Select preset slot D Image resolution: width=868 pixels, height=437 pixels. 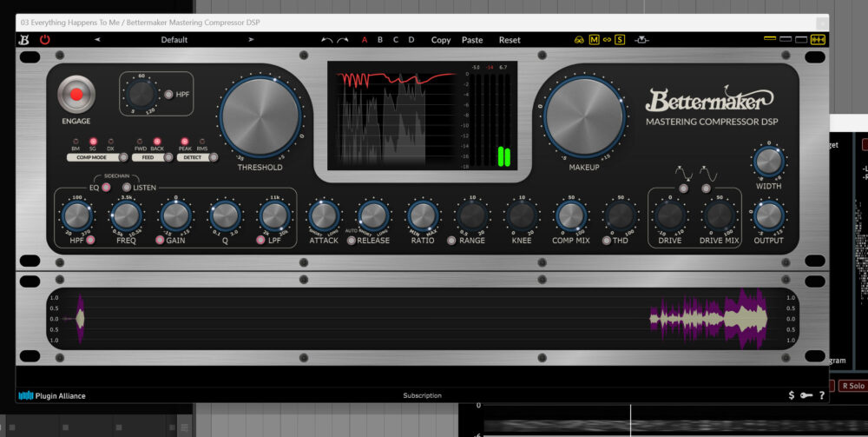(411, 40)
